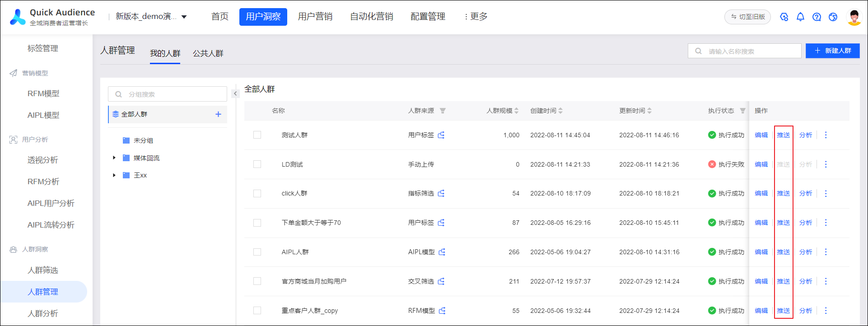Click the user avatar in top bar
Screen dimensions: 868x326
click(x=854, y=17)
